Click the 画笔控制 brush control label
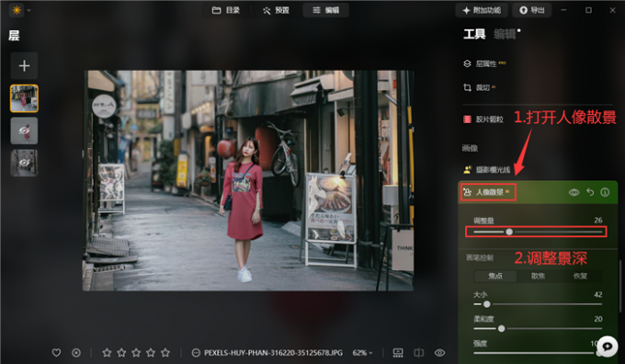Image resolution: width=625 pixels, height=364 pixels. click(x=480, y=258)
